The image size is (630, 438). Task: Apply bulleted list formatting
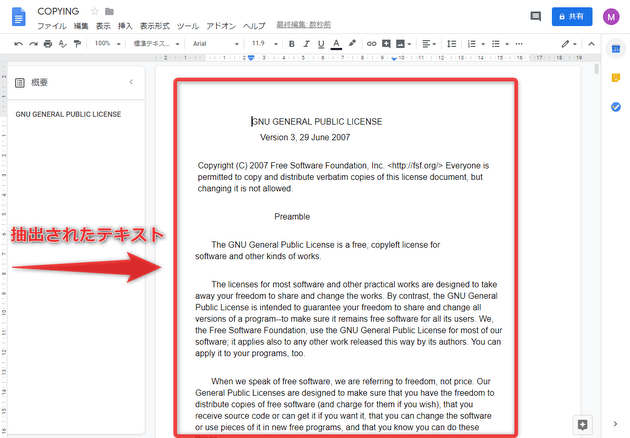click(496, 44)
